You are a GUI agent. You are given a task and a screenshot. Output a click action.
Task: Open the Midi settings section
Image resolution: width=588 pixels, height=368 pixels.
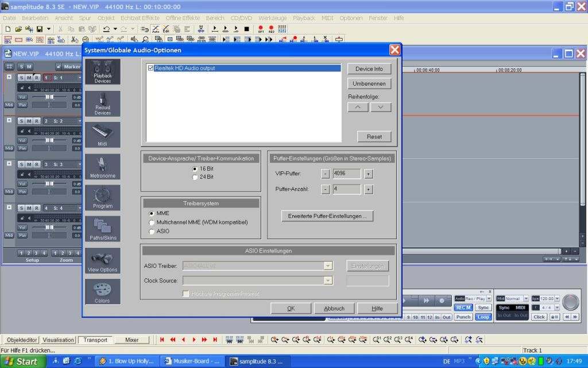pyautogui.click(x=102, y=135)
